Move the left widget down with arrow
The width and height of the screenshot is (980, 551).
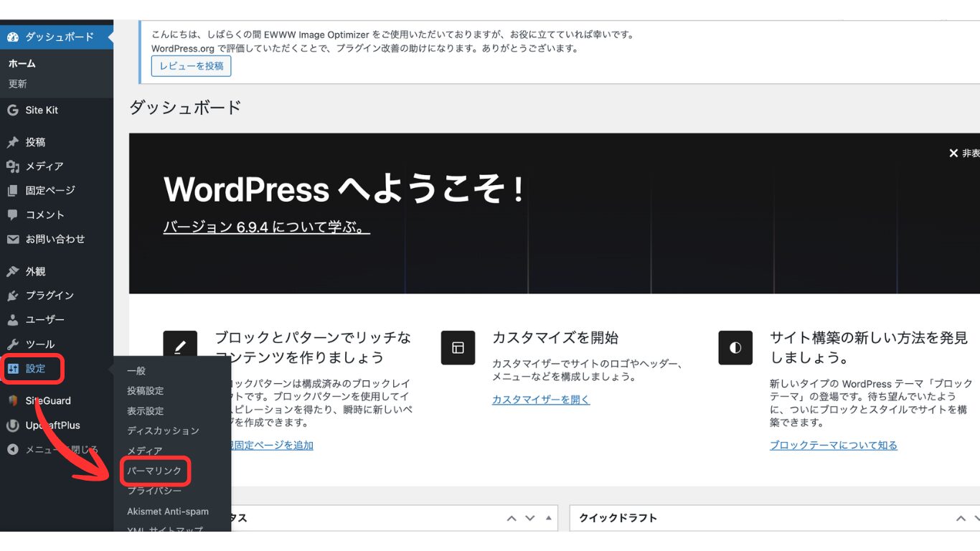(530, 518)
